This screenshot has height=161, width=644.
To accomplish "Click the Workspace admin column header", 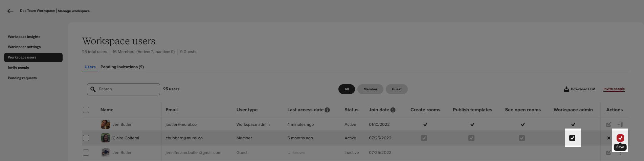I will pos(573,110).
